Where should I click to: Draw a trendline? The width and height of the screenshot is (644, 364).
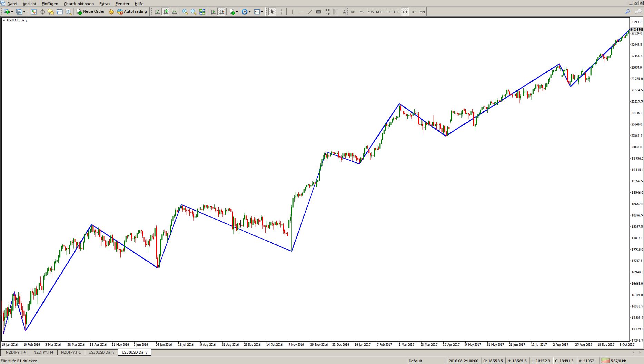[310, 12]
